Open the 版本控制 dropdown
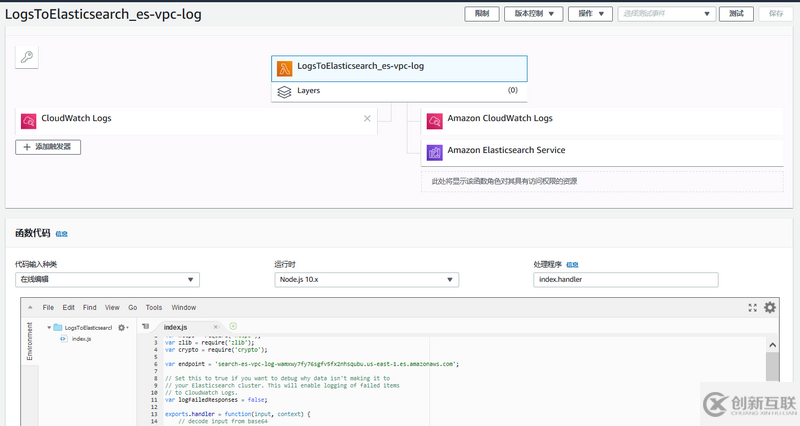The width and height of the screenshot is (800, 426). point(534,14)
